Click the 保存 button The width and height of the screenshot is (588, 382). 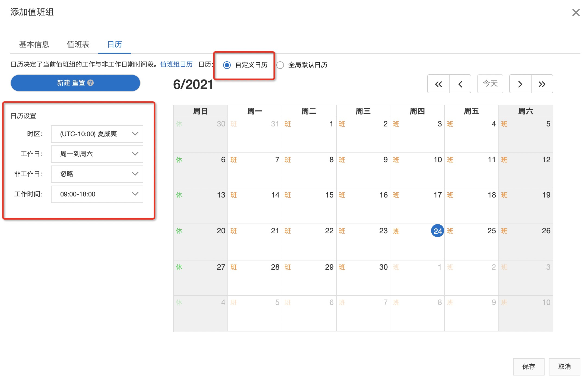528,367
